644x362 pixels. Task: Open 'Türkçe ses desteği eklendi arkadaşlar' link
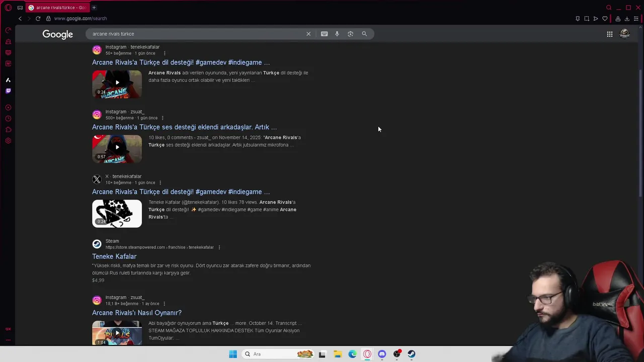pyautogui.click(x=184, y=127)
